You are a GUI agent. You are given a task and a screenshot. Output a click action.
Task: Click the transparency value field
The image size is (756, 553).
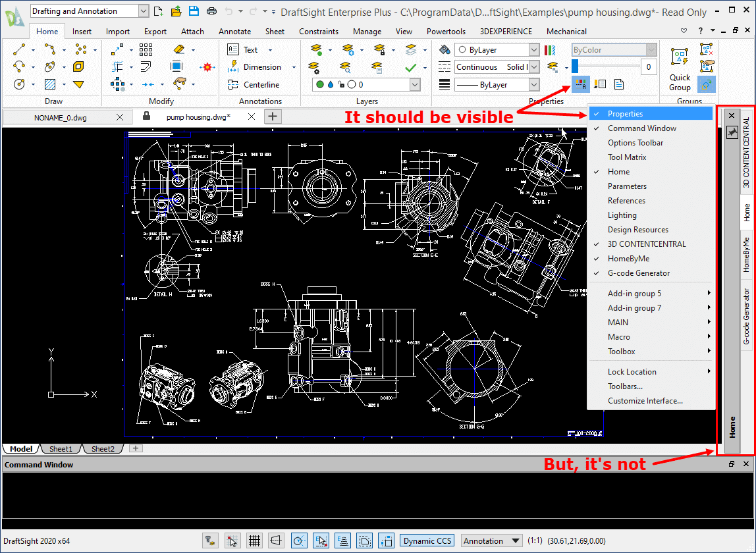pos(649,66)
